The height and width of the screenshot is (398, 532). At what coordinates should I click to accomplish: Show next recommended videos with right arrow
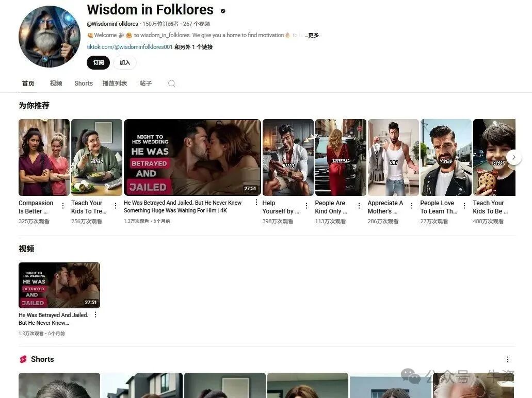(x=513, y=157)
